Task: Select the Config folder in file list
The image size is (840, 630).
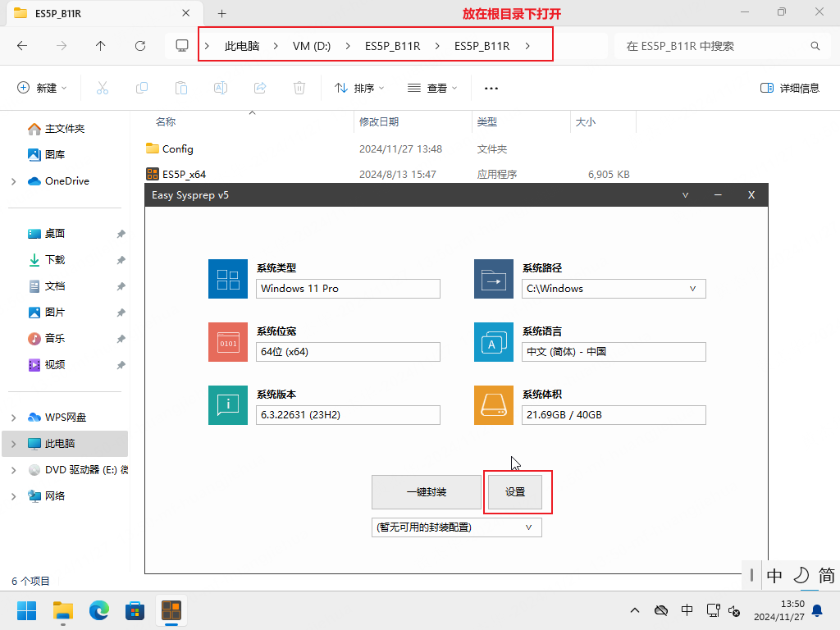Action: click(x=169, y=149)
